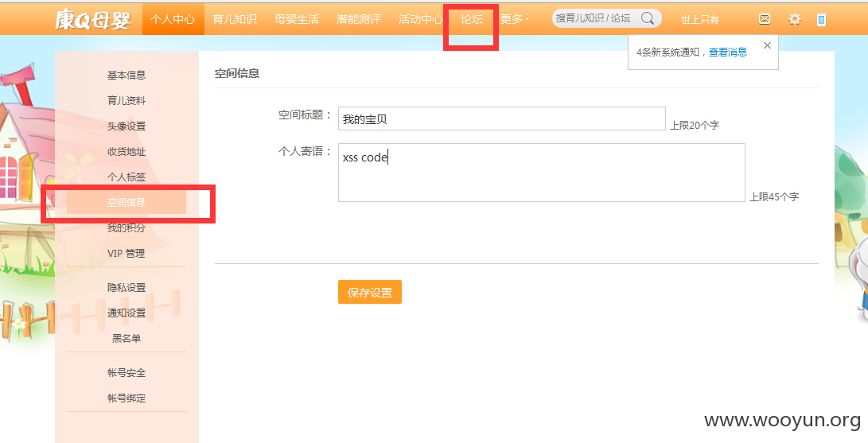Screen dimensions: 868x443
Task: Click the mobile phone icon
Action: coord(822,20)
